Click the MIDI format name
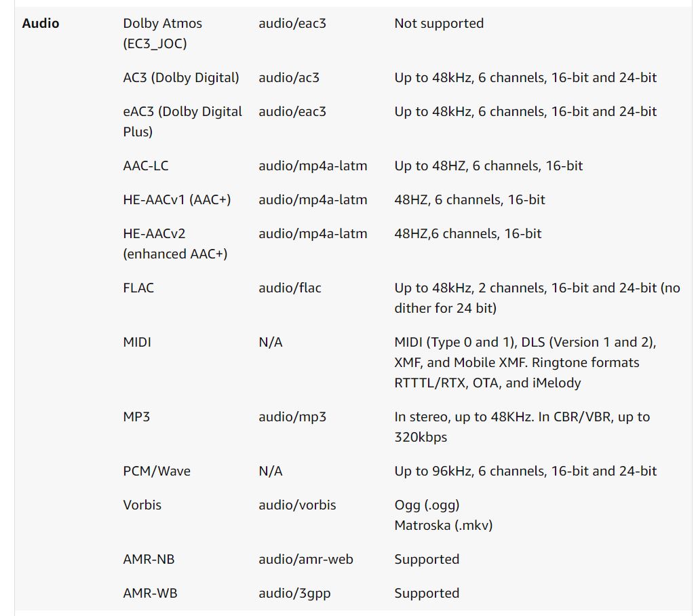The height and width of the screenshot is (616, 698). pyautogui.click(x=137, y=342)
